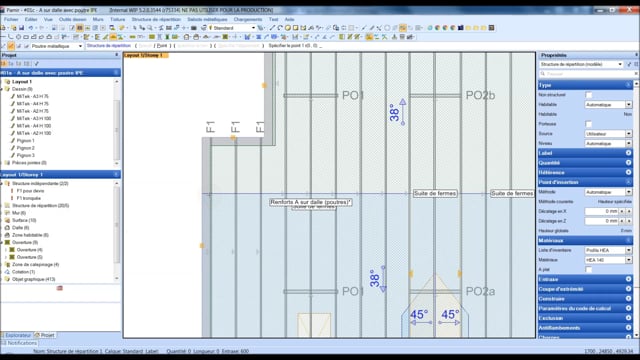The height and width of the screenshot is (360, 640).
Task: Select the Layout 1/Storey 1 view tab
Action: (145, 55)
